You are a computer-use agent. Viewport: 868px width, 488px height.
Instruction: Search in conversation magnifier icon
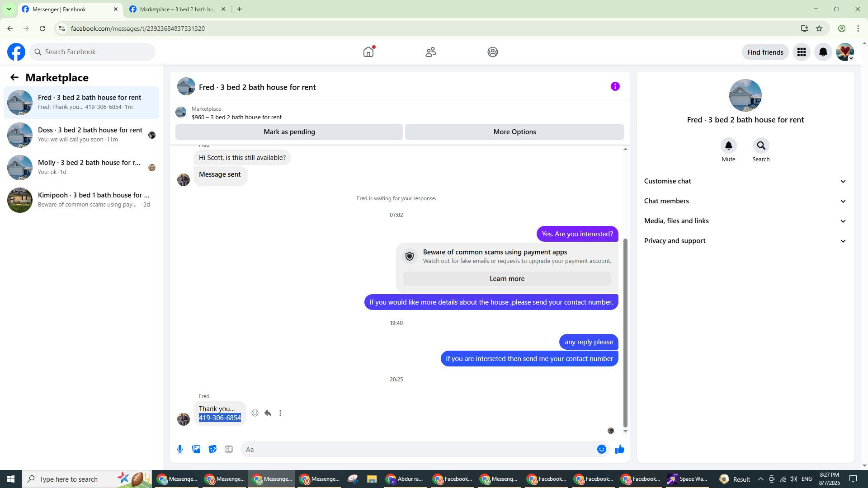pos(761,145)
